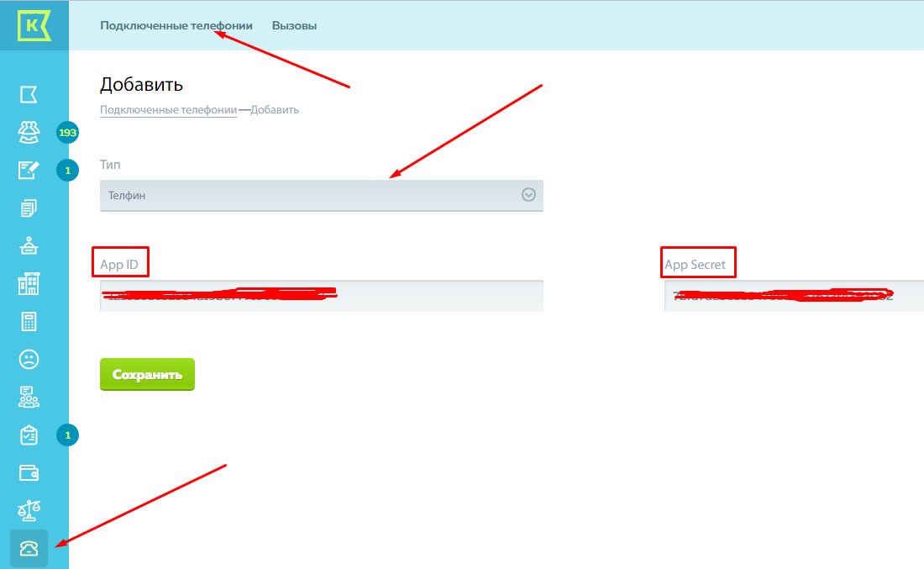The image size is (924, 569).
Task: Click the reception bell sidebar icon
Action: click(x=29, y=246)
